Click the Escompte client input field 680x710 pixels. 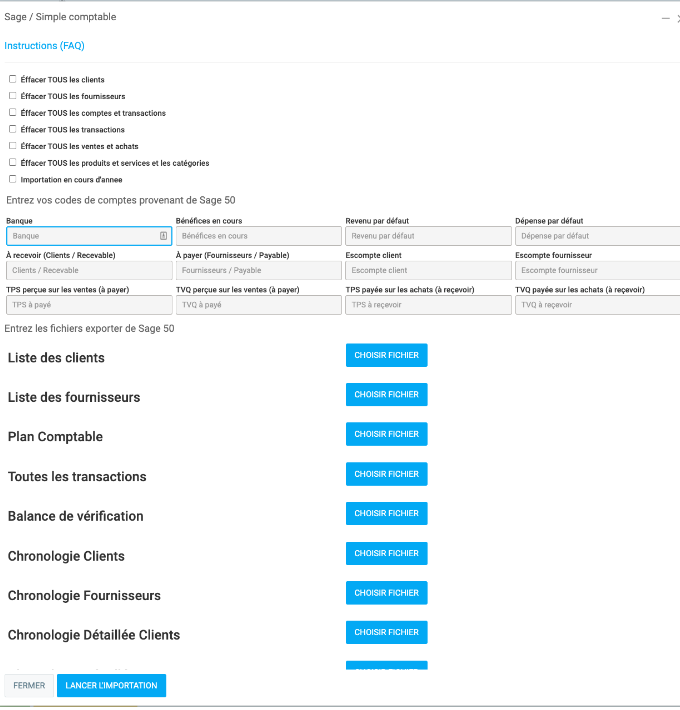427,270
